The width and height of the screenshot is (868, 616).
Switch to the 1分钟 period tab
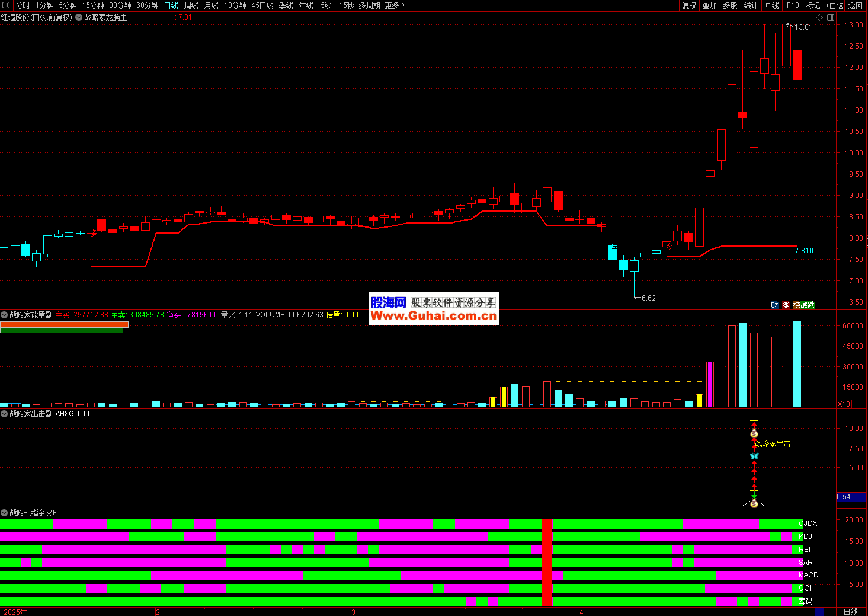44,5
